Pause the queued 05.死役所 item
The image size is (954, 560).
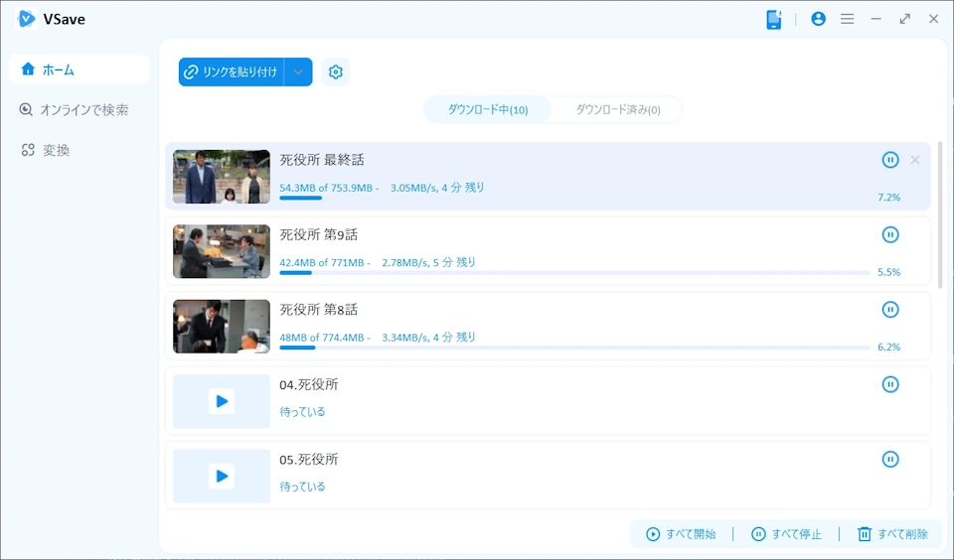pyautogui.click(x=890, y=459)
